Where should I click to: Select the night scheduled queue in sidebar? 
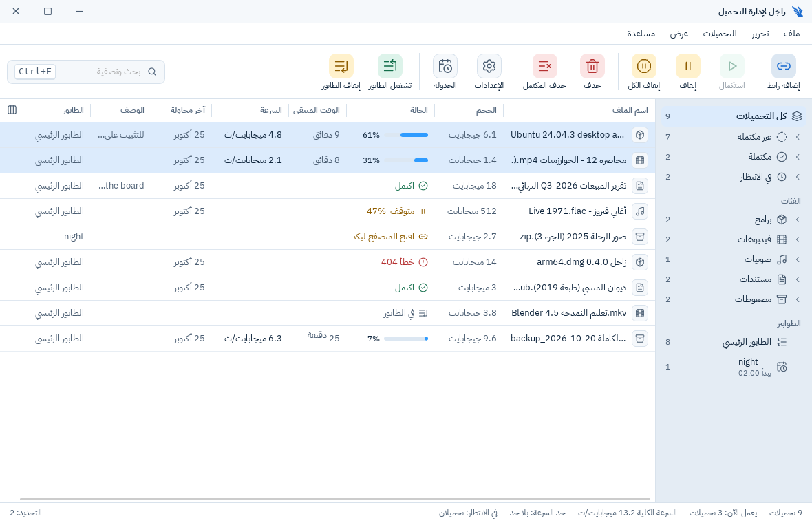coord(733,367)
